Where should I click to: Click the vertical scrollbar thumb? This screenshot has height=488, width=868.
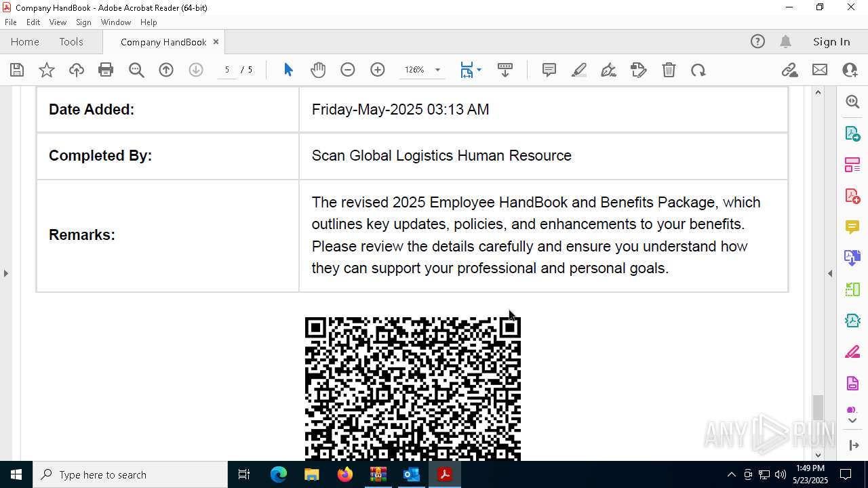pyautogui.click(x=818, y=407)
